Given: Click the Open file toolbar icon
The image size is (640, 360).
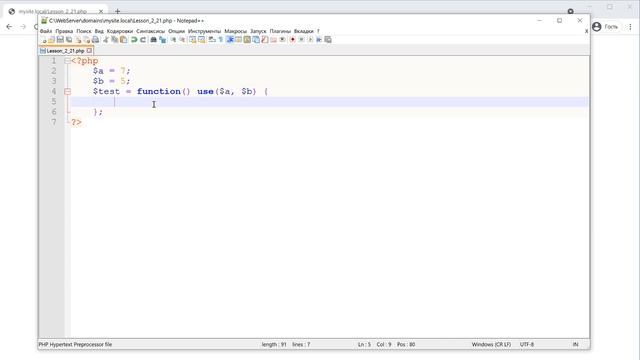Looking at the screenshot, I should point(51,40).
